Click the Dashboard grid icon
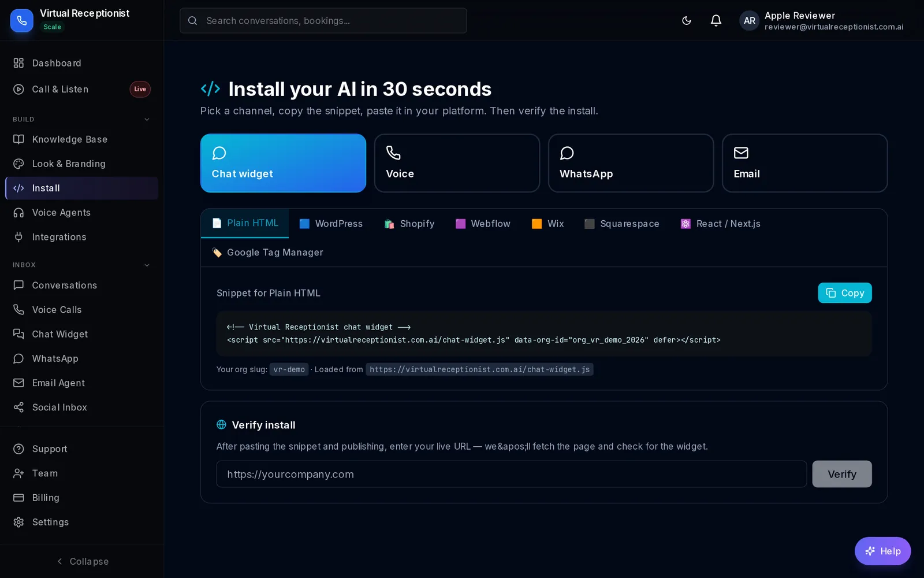The height and width of the screenshot is (578, 924). [x=18, y=63]
